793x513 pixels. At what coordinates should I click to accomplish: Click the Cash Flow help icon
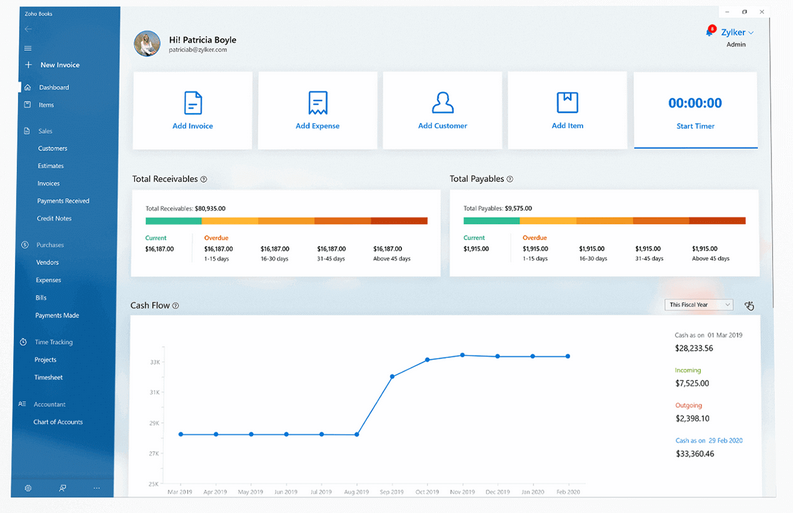175,306
